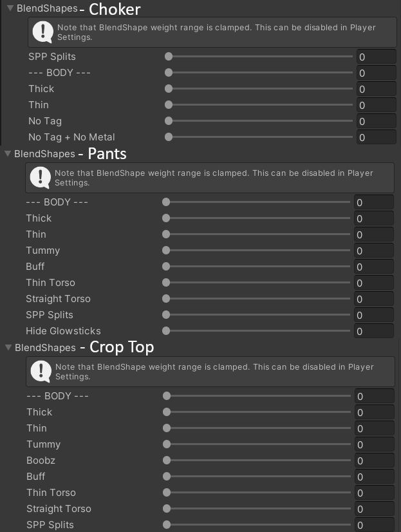Click the Choker SPP Splits slider handle
Screen dimensions: 401x532
(x=169, y=57)
